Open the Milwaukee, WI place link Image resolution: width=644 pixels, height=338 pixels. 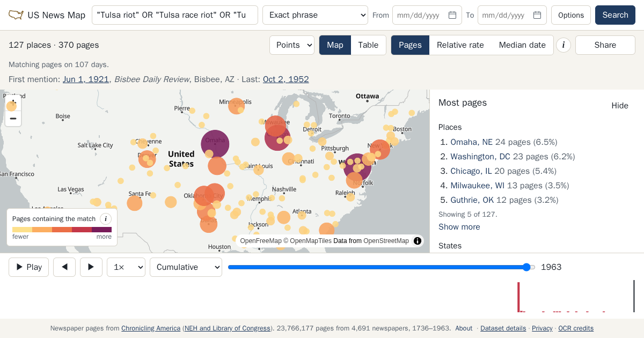(478, 186)
